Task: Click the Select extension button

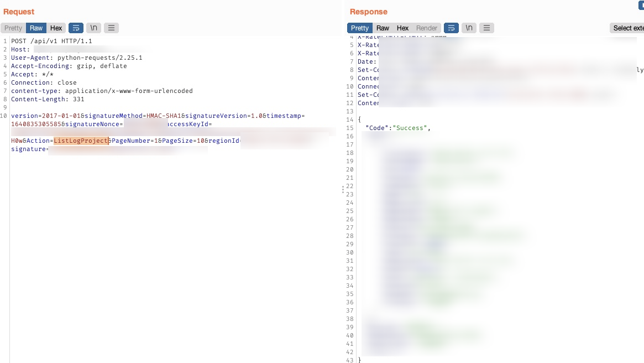Action: click(627, 28)
